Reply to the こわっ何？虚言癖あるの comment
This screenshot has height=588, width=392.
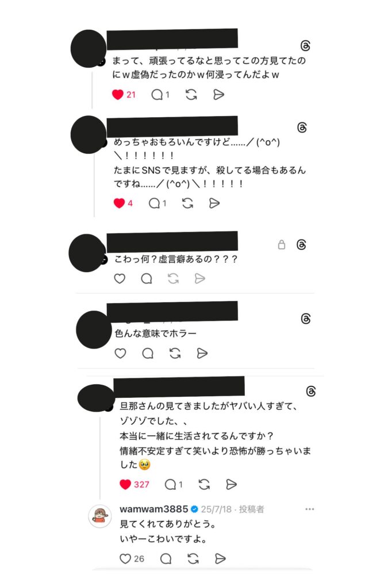pyautogui.click(x=147, y=278)
